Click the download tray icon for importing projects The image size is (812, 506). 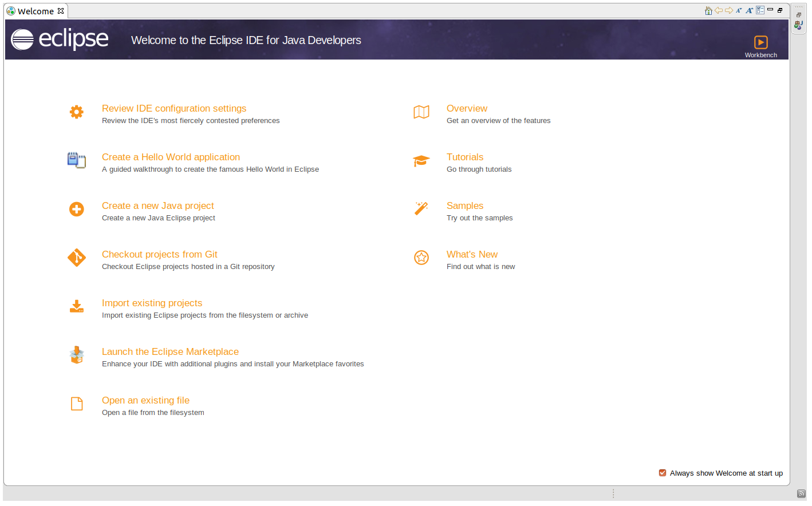coord(77,306)
